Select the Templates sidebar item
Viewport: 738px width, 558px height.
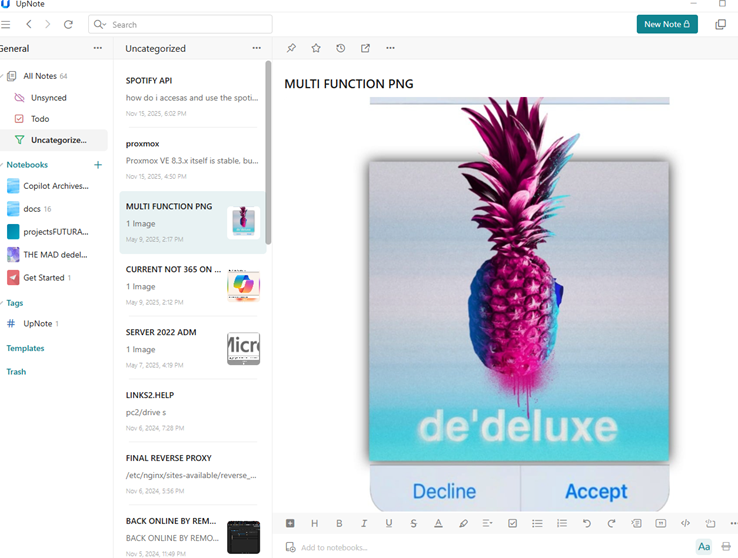click(25, 348)
